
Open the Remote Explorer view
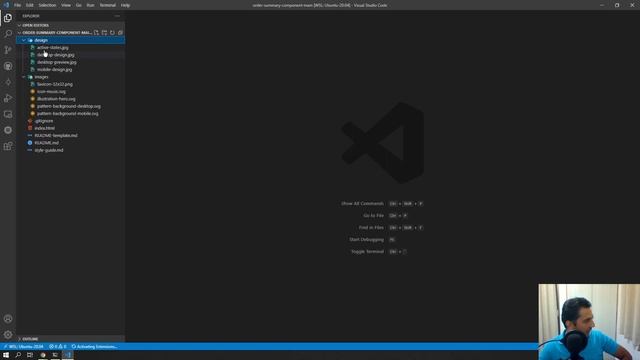[x=8, y=114]
